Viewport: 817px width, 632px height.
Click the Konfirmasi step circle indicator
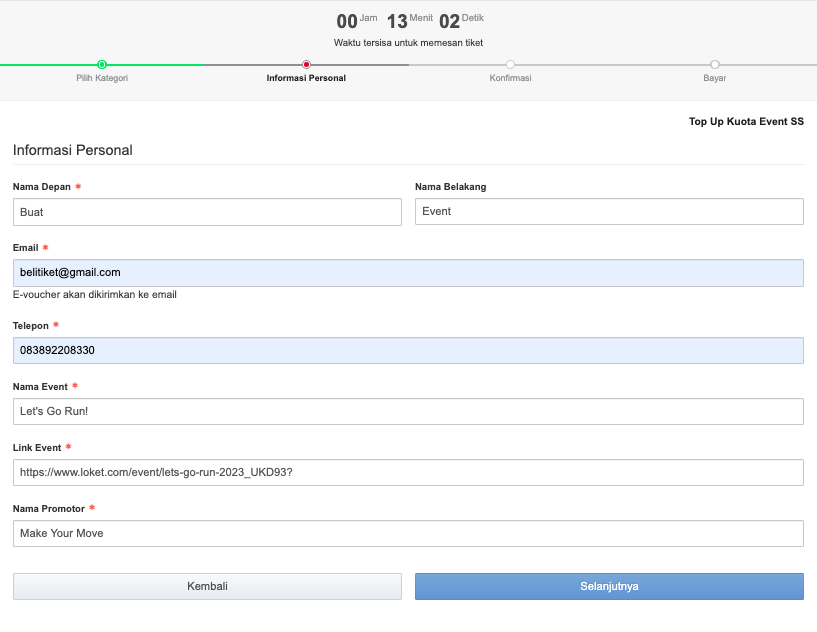tap(510, 65)
